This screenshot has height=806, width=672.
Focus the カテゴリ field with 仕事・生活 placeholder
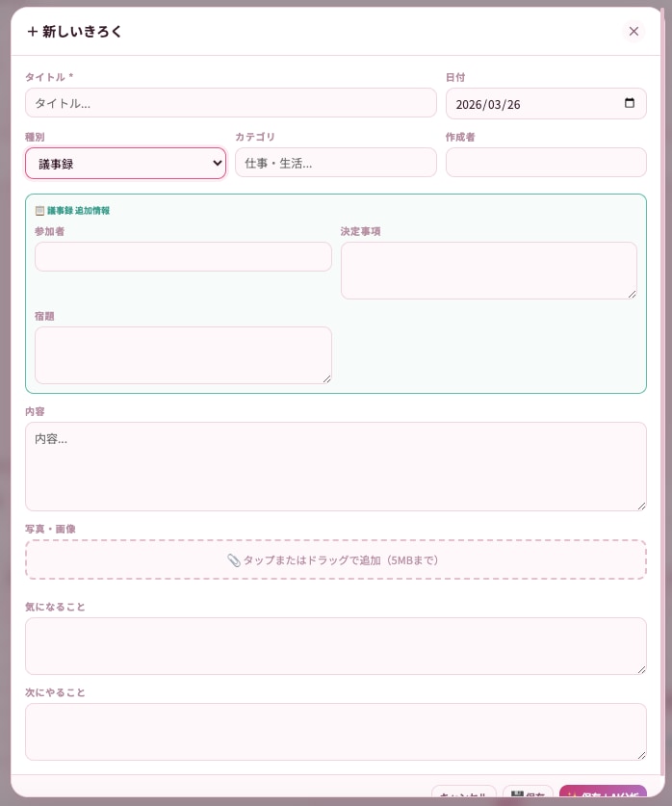pos(336,163)
